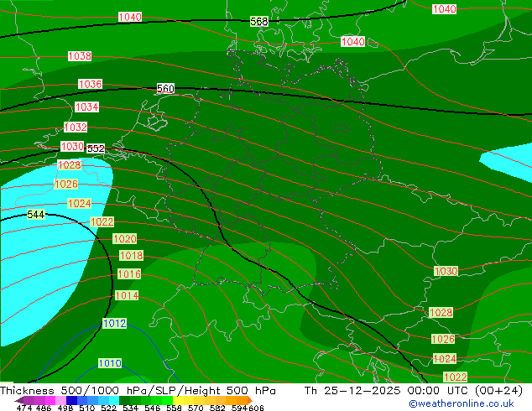Viewport: 532px width, 411px height.
Task: Click the legend value 546
Action: (x=152, y=408)
